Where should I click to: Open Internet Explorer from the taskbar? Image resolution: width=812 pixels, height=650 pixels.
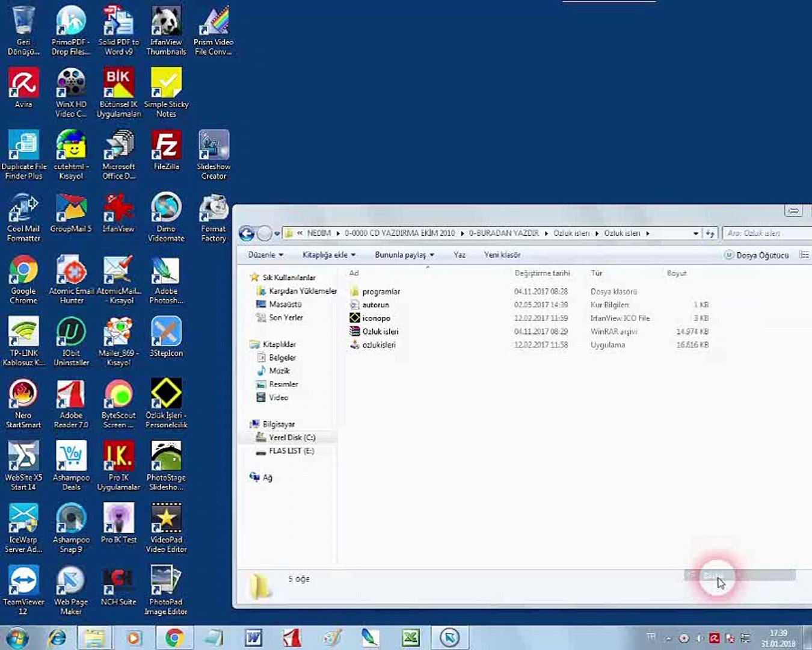57,637
